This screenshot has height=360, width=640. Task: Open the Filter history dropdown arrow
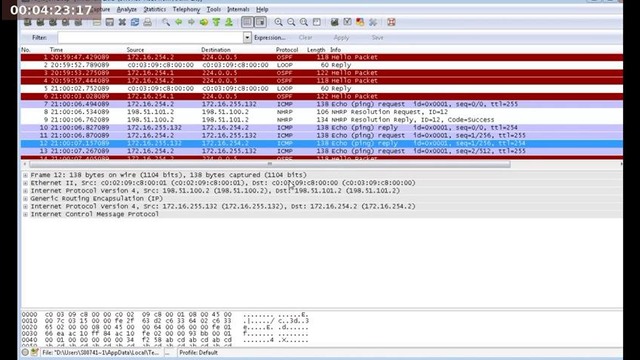click(247, 38)
